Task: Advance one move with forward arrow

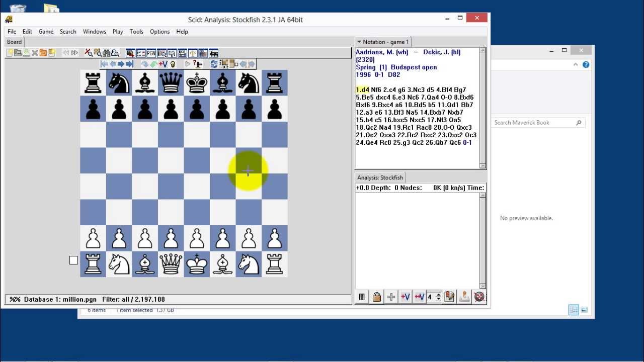Action: tap(121, 64)
